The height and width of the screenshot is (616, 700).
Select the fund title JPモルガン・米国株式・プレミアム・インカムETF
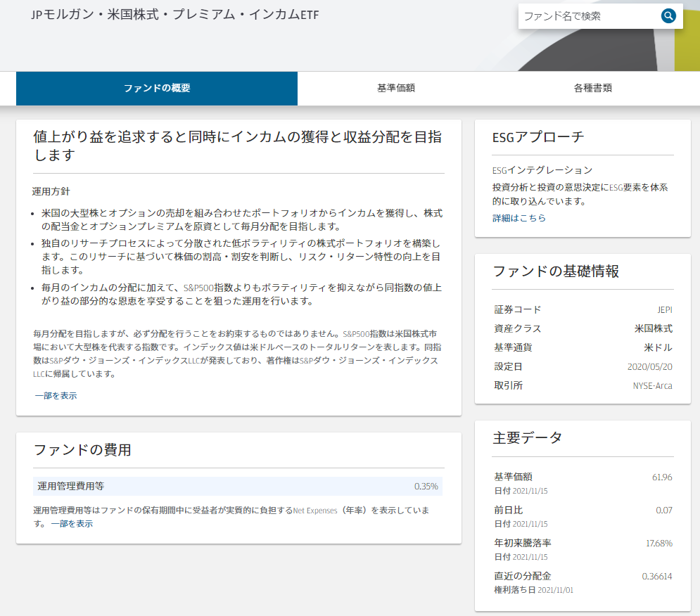click(x=175, y=15)
